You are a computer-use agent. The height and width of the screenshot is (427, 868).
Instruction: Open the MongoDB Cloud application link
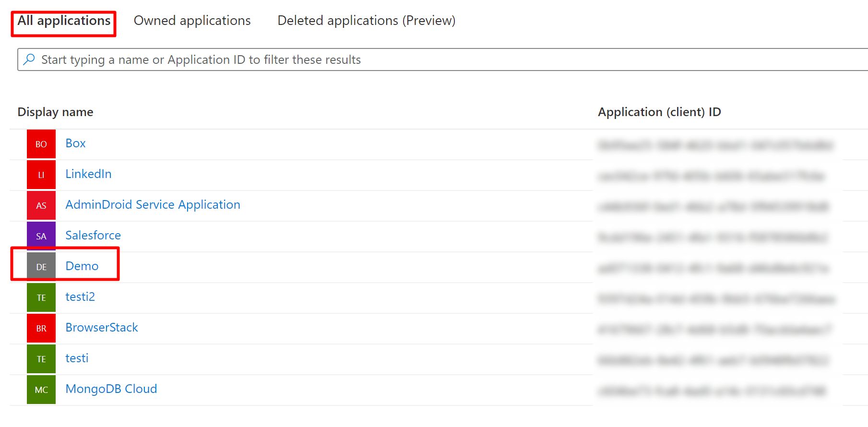click(111, 389)
